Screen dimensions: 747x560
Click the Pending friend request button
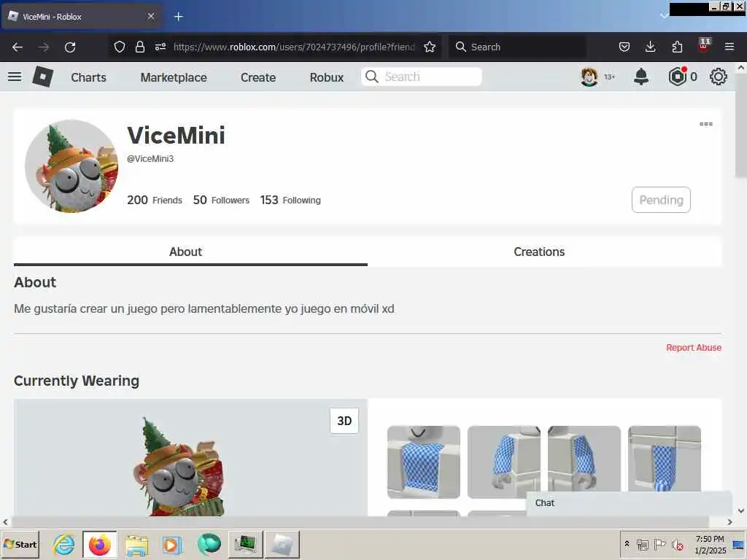point(661,200)
